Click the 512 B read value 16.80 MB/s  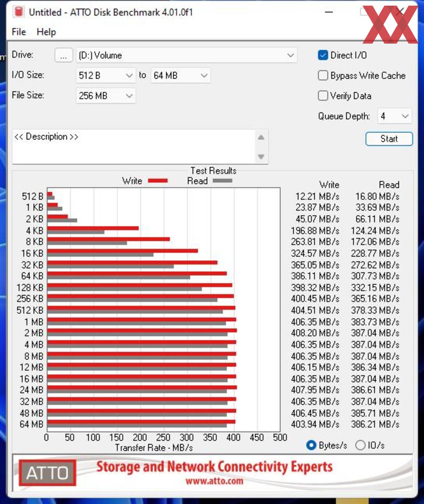pyautogui.click(x=377, y=196)
